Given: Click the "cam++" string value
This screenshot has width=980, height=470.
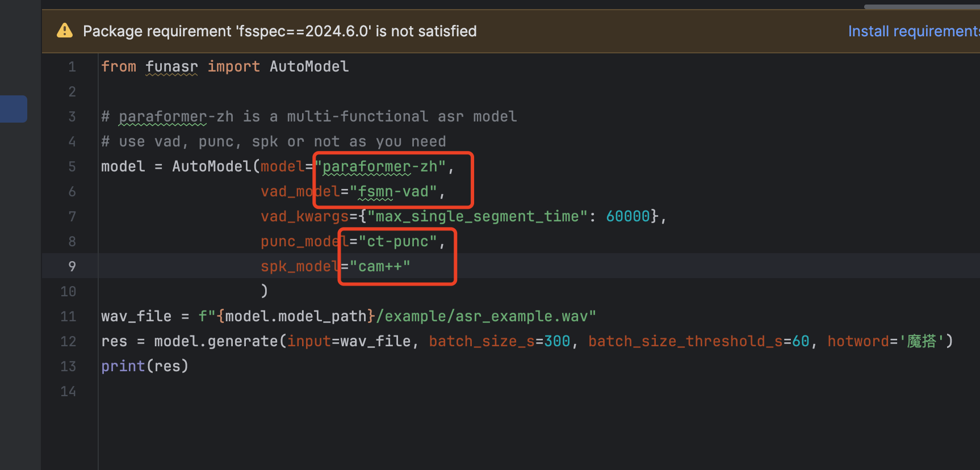Looking at the screenshot, I should pos(380,267).
